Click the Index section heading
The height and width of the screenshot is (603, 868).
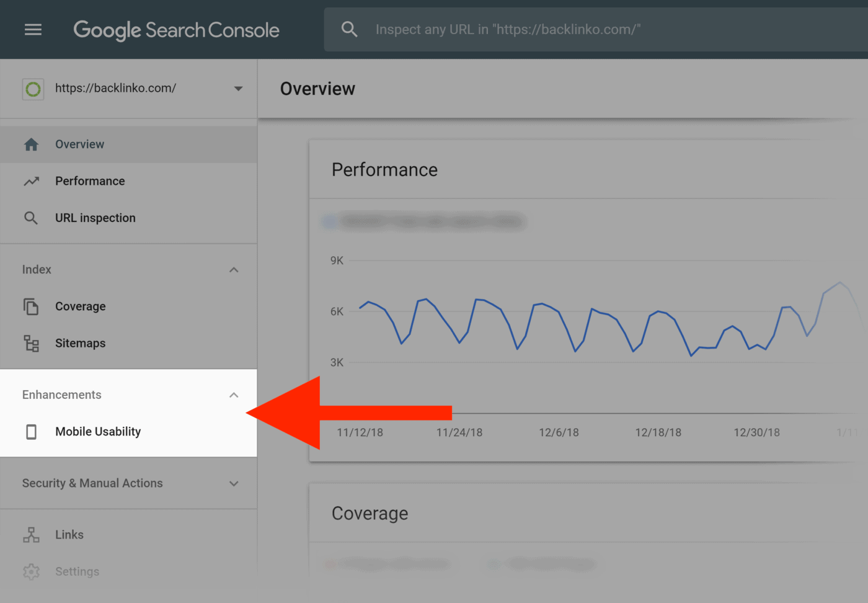click(37, 269)
